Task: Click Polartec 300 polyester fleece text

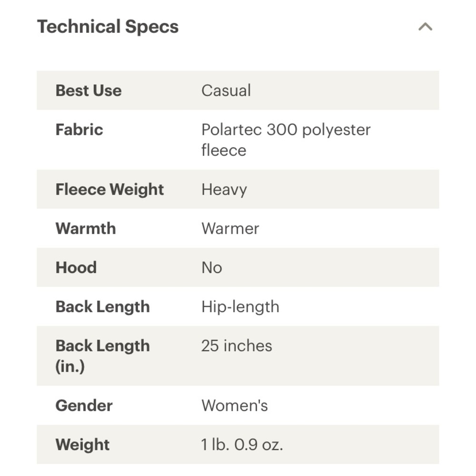Action: click(x=286, y=140)
